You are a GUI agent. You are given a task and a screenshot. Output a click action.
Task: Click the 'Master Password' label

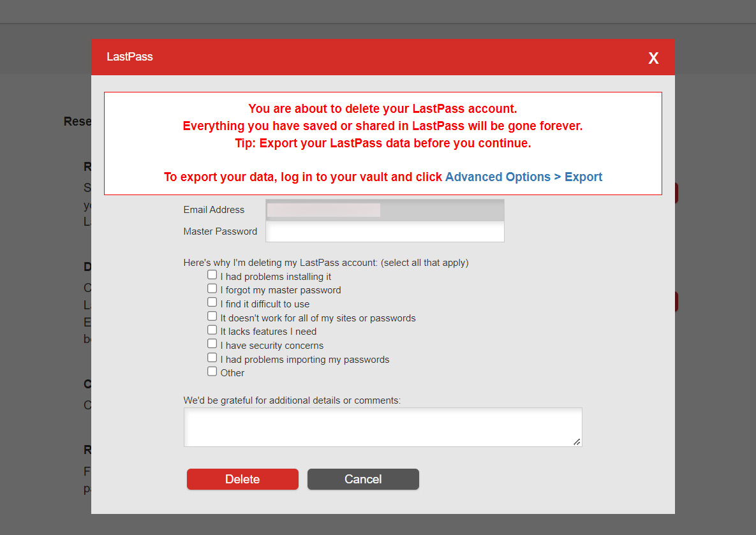tap(220, 231)
